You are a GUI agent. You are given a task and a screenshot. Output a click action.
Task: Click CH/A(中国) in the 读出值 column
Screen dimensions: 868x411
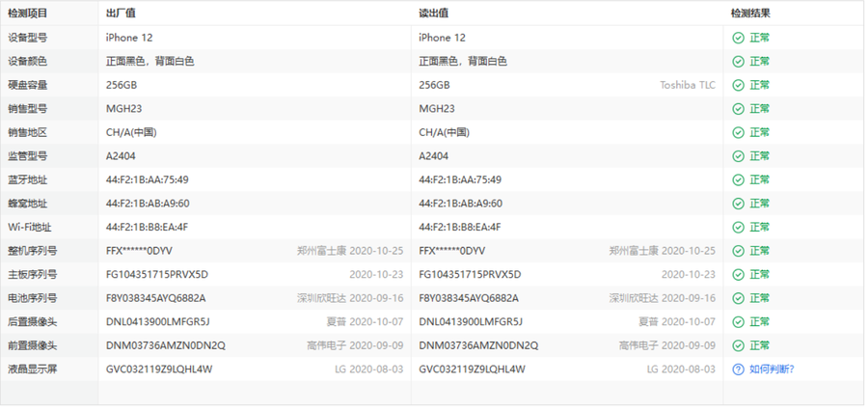click(444, 132)
